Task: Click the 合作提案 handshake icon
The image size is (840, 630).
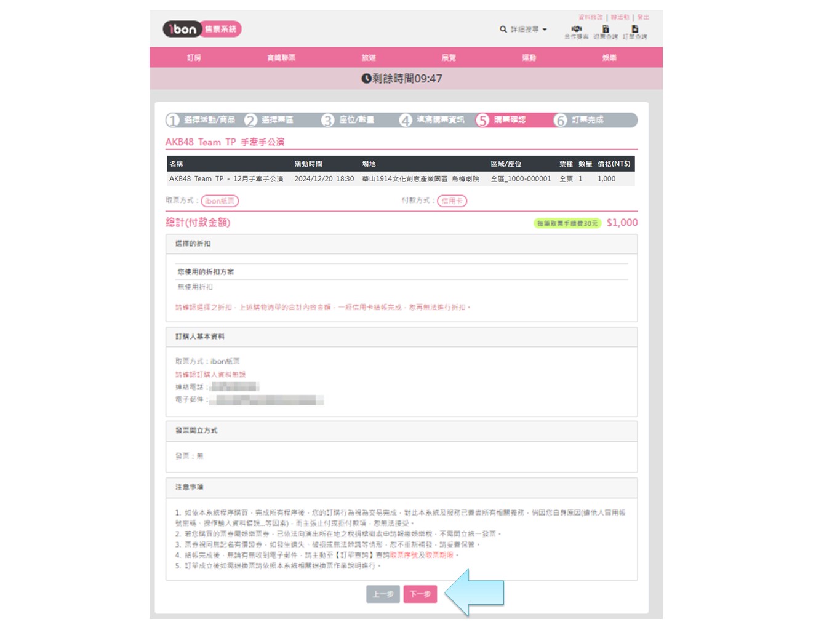Action: (x=576, y=29)
